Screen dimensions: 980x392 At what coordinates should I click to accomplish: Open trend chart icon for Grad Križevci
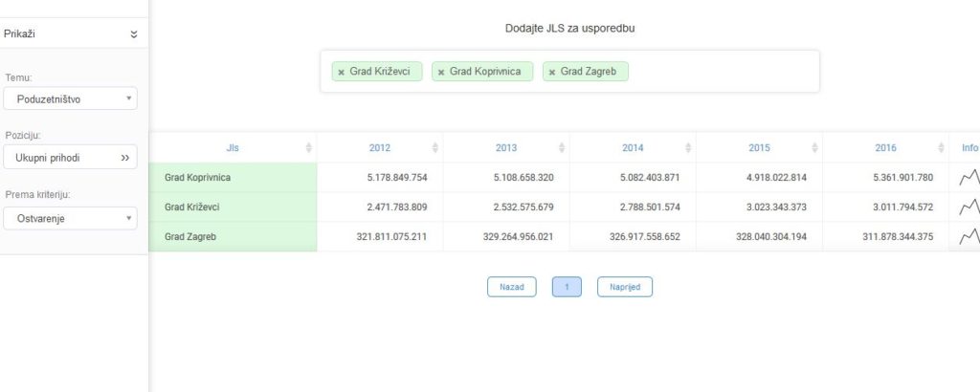click(969, 207)
